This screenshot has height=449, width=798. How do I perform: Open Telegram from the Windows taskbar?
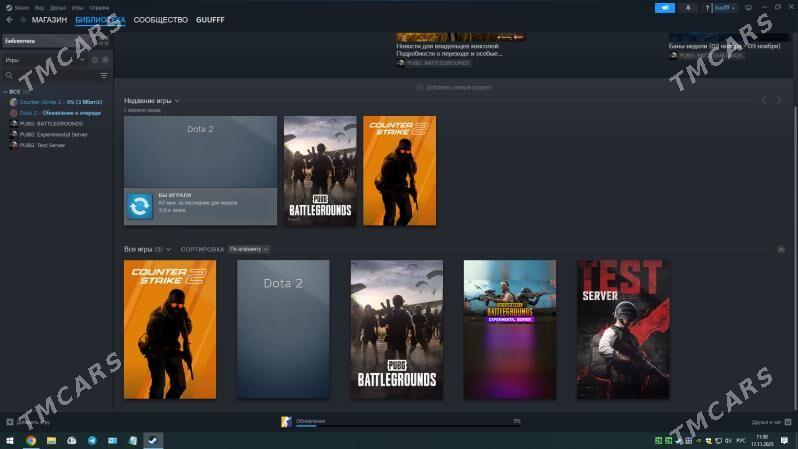point(92,440)
